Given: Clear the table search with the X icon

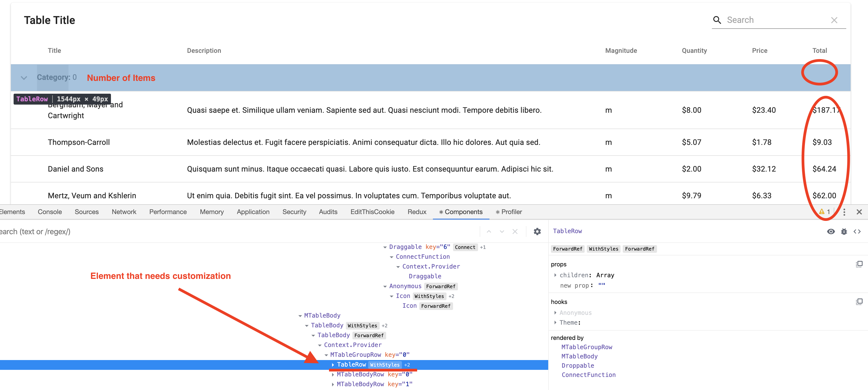Looking at the screenshot, I should (834, 20).
